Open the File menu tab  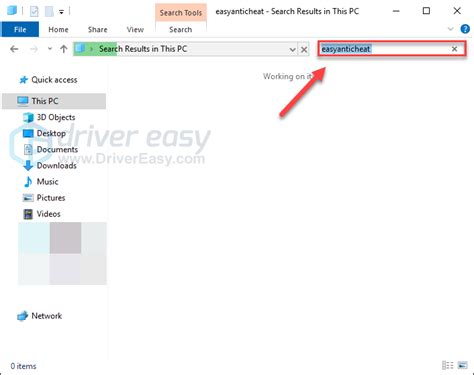pos(20,29)
